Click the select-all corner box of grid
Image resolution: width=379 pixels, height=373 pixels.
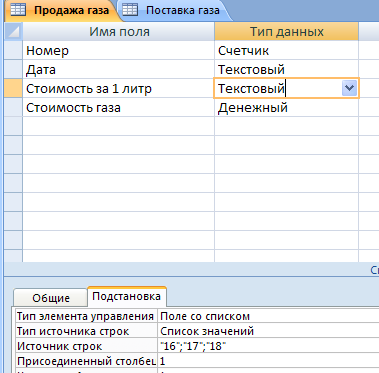[13, 31]
